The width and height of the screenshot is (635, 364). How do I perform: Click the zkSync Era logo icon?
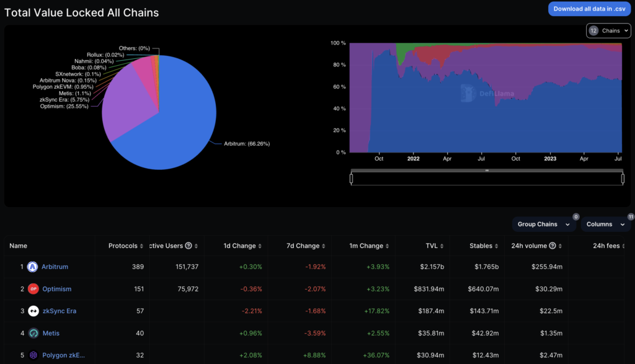[x=33, y=311]
